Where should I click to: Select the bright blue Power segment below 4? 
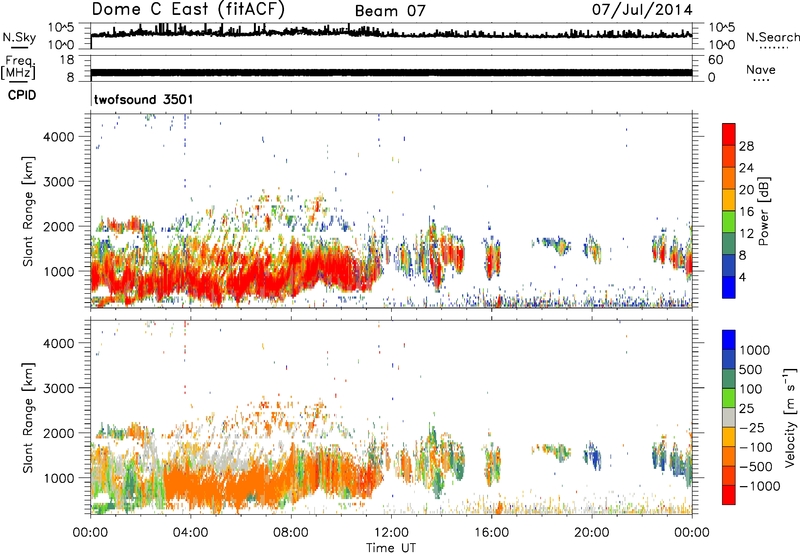click(x=729, y=287)
